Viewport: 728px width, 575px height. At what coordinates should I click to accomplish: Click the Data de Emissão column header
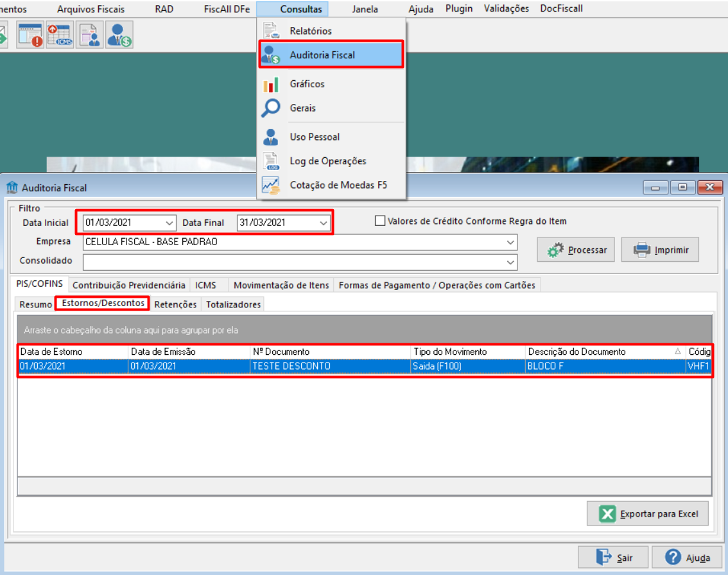point(189,352)
